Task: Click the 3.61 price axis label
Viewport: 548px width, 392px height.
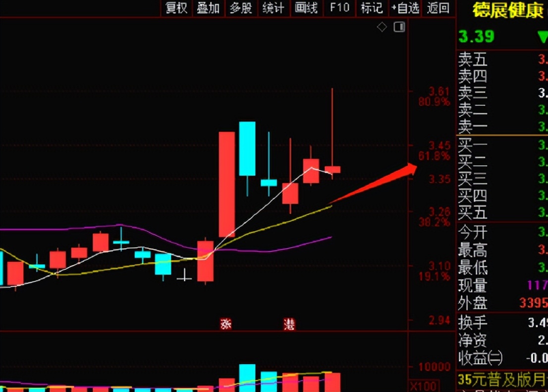Action: pos(439,92)
